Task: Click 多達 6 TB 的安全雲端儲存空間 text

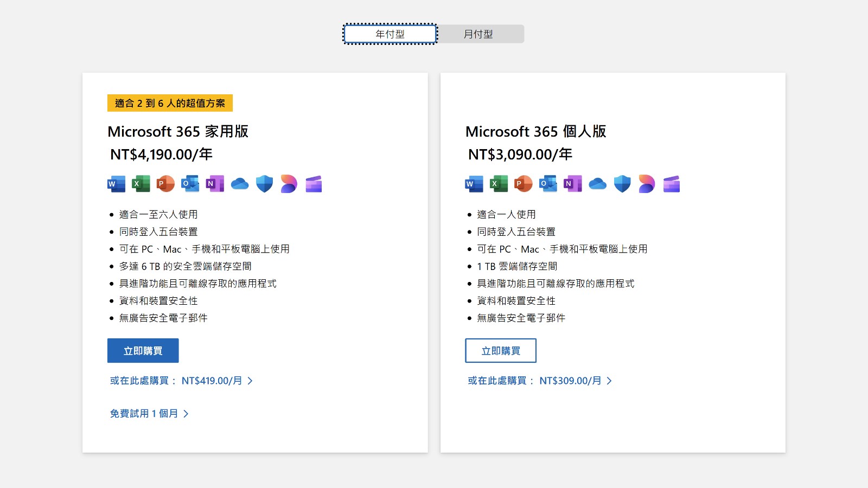Action: coord(186,266)
